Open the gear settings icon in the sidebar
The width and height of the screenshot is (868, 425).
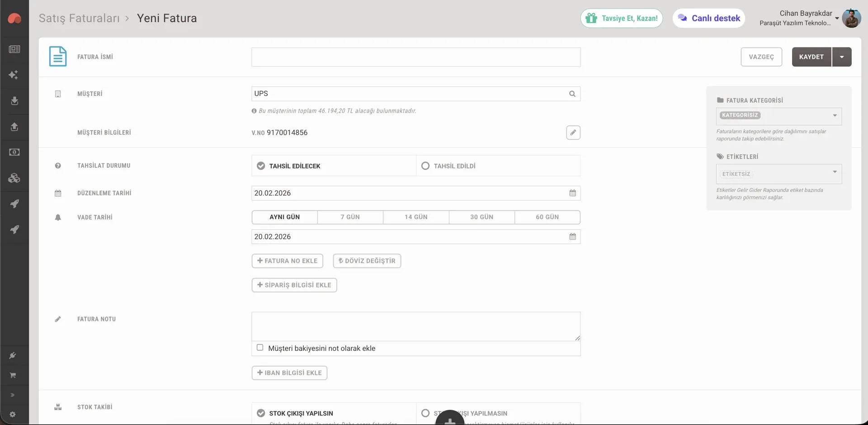point(13,415)
